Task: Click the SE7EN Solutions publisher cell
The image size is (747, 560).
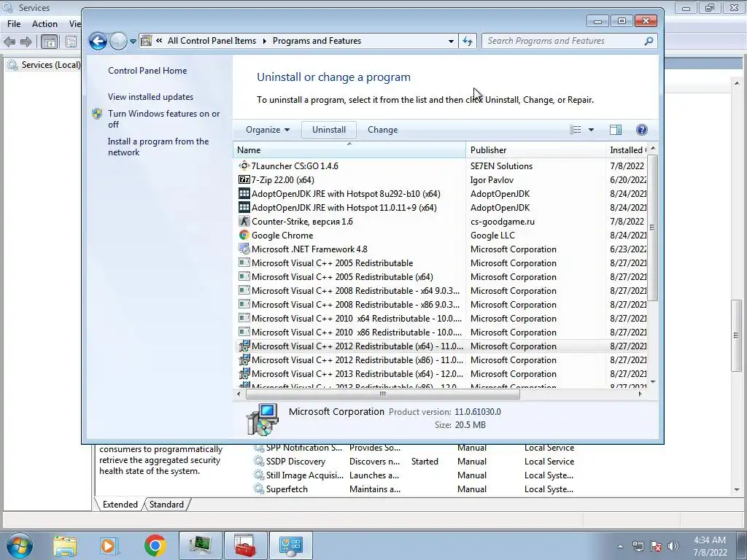Action: click(501, 166)
